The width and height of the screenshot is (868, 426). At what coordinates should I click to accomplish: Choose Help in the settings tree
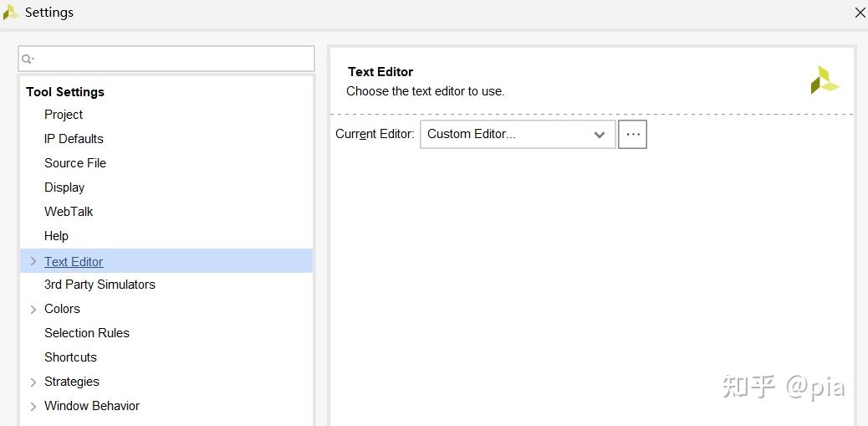pyautogui.click(x=56, y=236)
